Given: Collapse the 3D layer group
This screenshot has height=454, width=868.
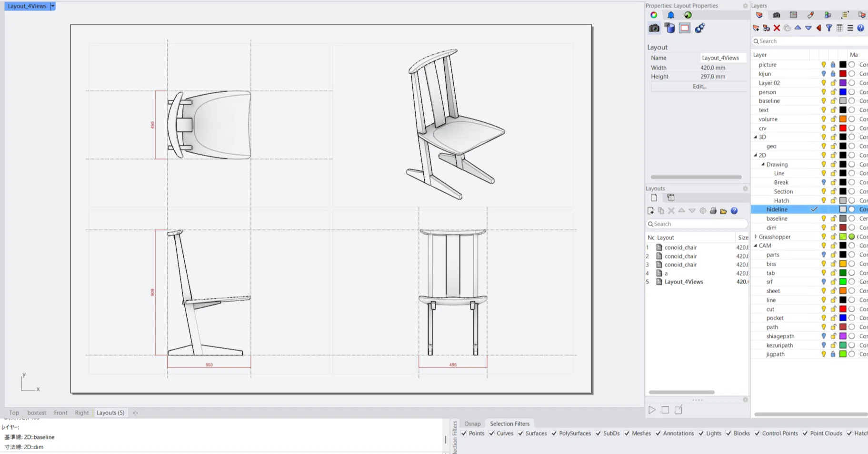Looking at the screenshot, I should tap(756, 137).
